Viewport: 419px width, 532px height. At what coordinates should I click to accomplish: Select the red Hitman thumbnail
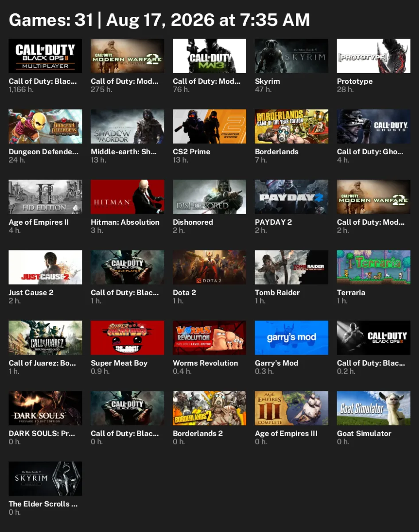pos(128,197)
